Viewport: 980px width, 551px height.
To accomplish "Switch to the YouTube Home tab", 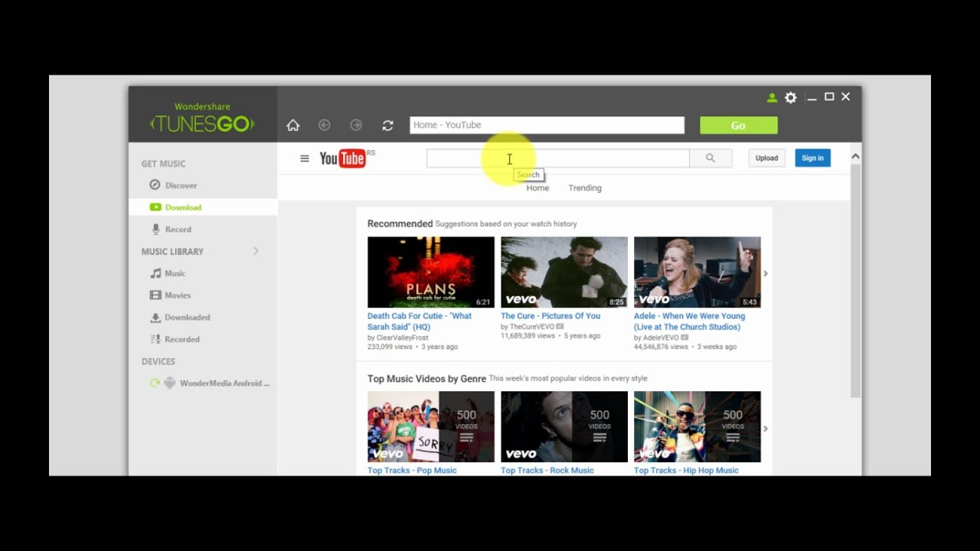I will [x=537, y=188].
